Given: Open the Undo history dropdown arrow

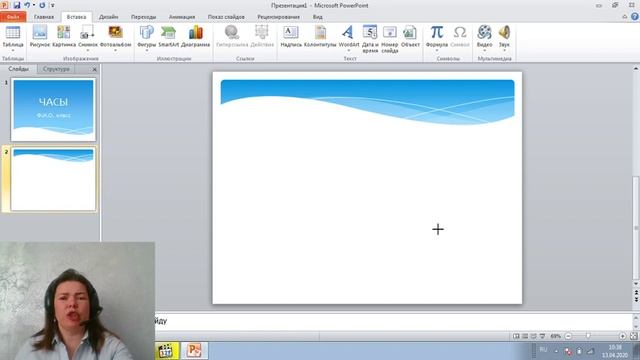Looking at the screenshot, I should (x=33, y=5).
